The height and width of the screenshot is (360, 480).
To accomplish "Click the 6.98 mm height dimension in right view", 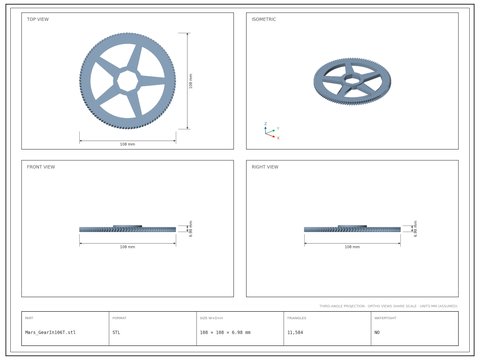I will [x=415, y=229].
